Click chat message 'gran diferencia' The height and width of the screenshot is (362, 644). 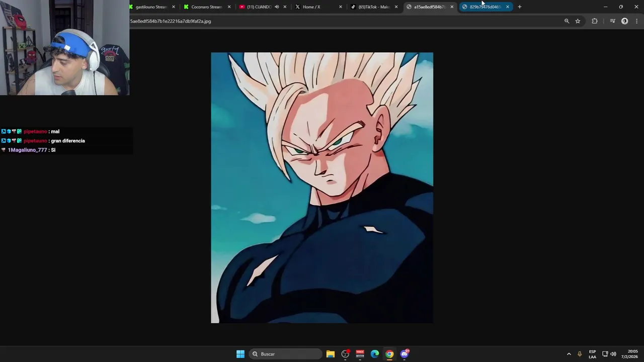[68, 141]
